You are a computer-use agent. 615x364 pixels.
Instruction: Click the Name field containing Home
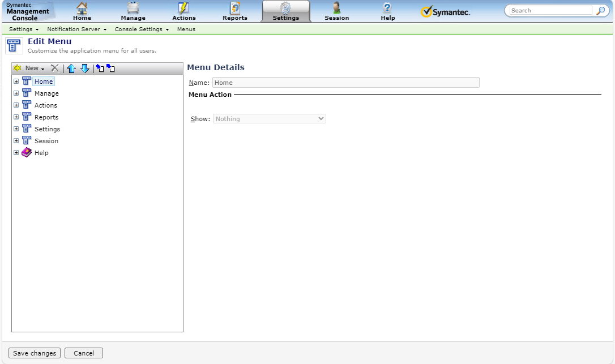pyautogui.click(x=346, y=83)
